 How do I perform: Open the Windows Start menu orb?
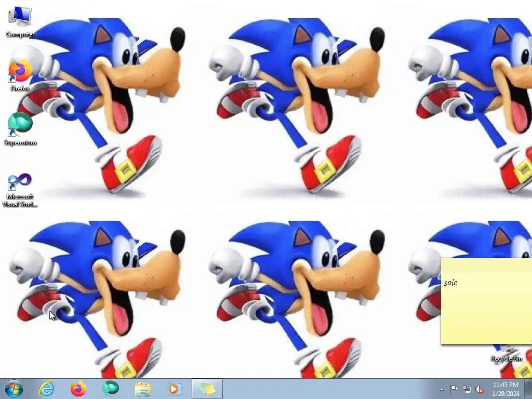14,389
